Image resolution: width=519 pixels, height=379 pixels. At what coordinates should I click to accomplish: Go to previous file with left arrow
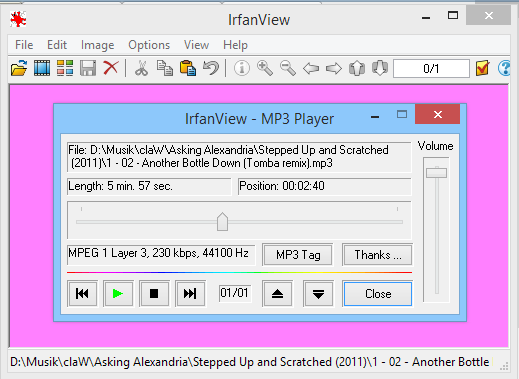coord(311,68)
